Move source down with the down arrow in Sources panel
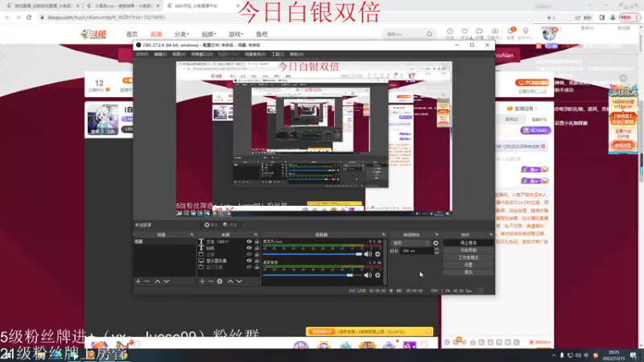Screen dimensions: 644x362 [x=239, y=281]
